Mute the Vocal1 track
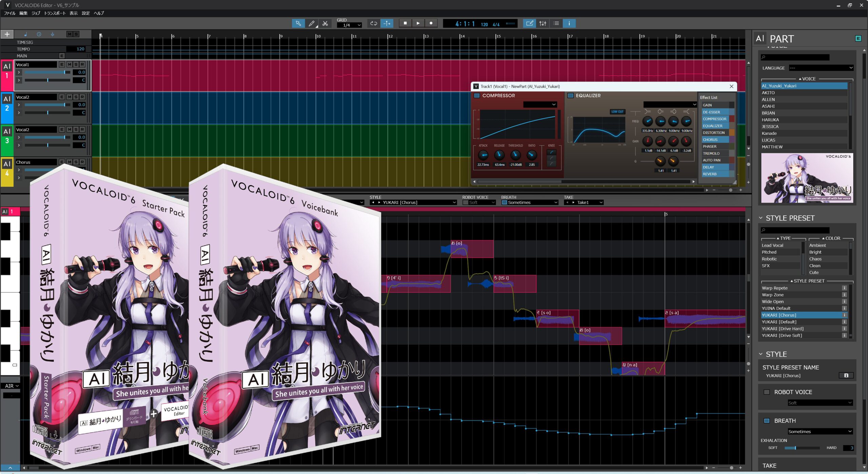 point(70,64)
